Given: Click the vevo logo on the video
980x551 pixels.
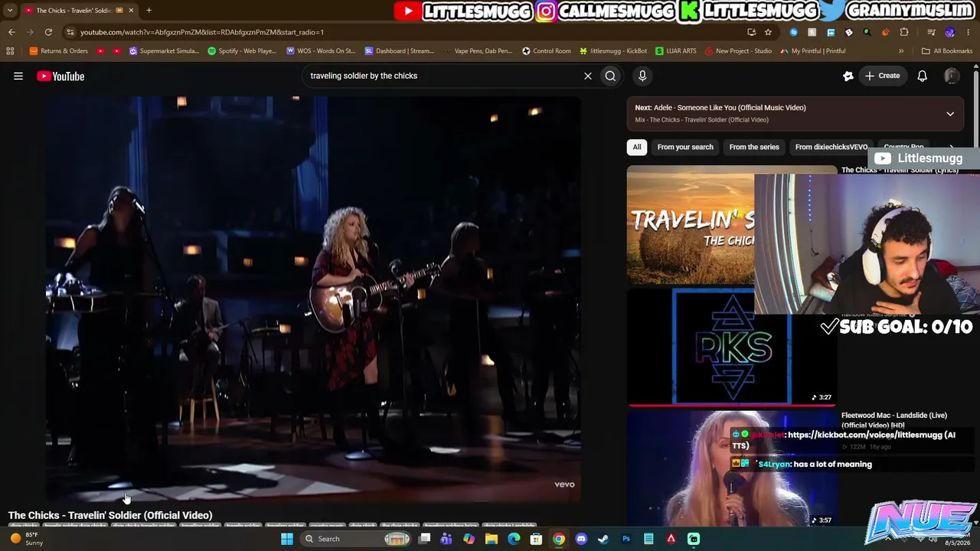Looking at the screenshot, I should (564, 484).
